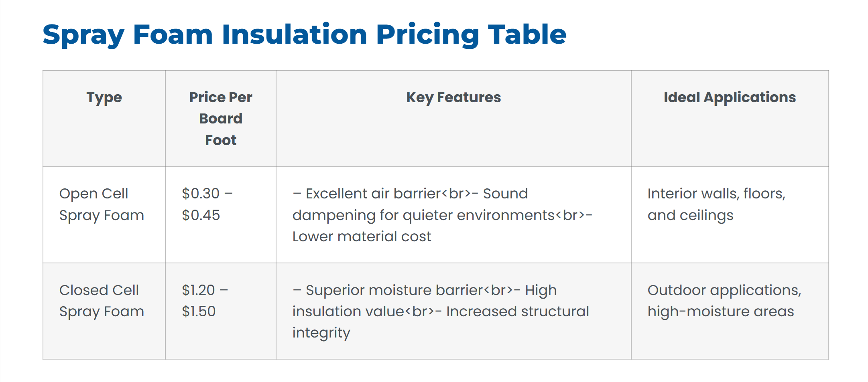The width and height of the screenshot is (868, 382).
Task: Click the Excellent air barrier text
Action: click(373, 194)
